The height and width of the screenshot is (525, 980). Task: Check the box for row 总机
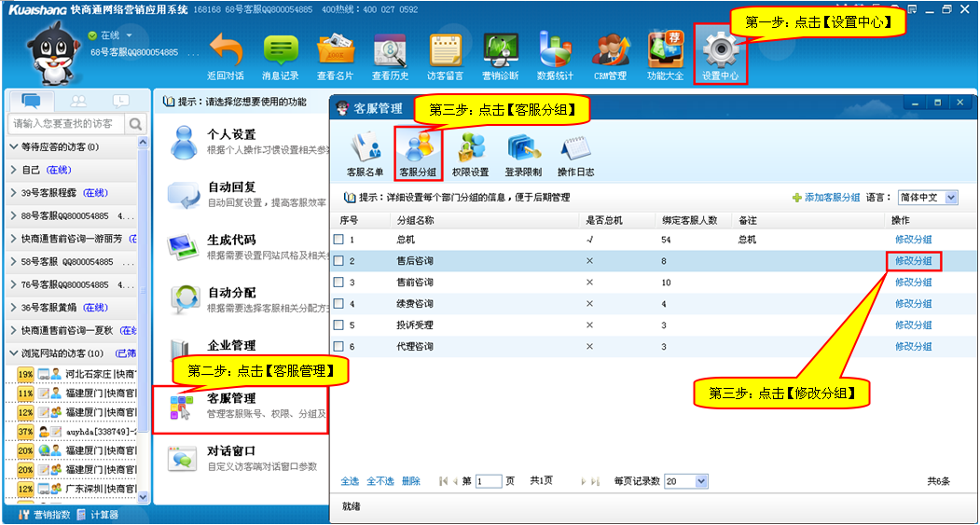click(x=339, y=240)
